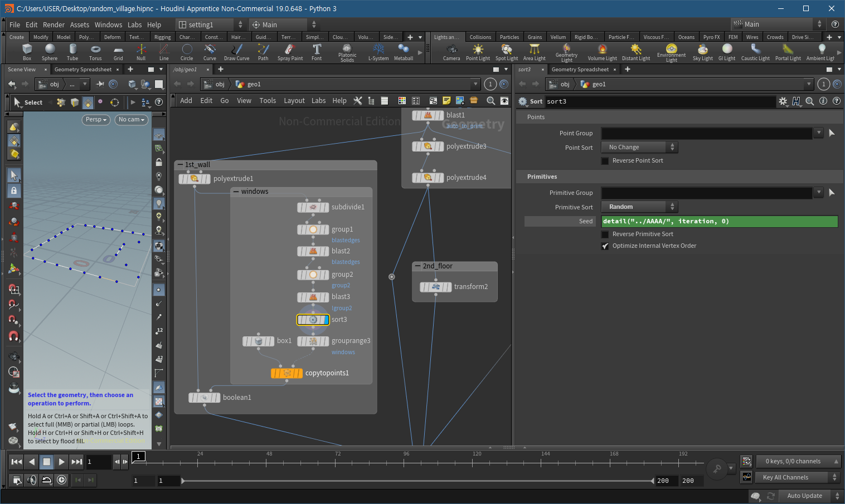Open the File menu

click(14, 25)
